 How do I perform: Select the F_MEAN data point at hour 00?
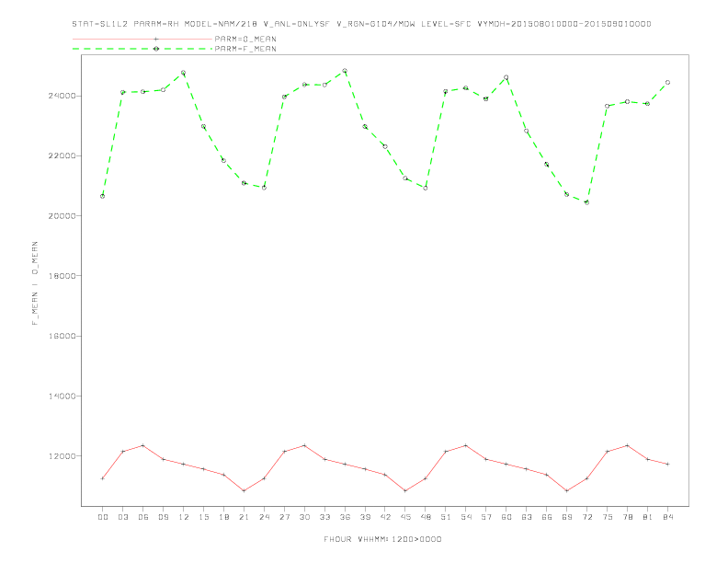coord(103,196)
